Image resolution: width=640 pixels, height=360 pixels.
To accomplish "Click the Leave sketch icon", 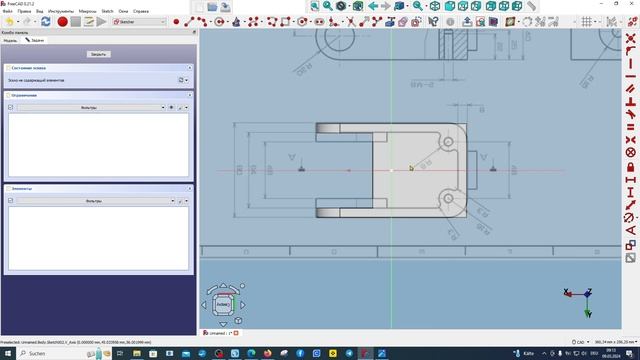I will point(467,22).
